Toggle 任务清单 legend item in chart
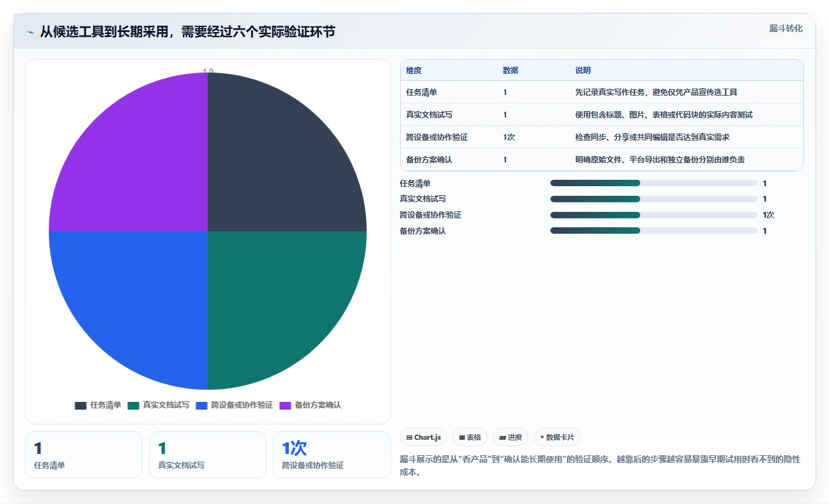 click(98, 405)
